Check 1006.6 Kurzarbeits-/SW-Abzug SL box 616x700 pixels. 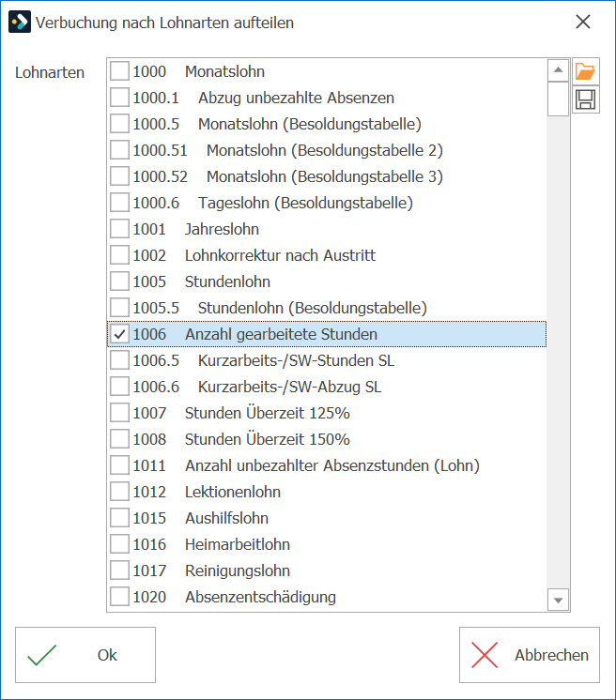(119, 387)
